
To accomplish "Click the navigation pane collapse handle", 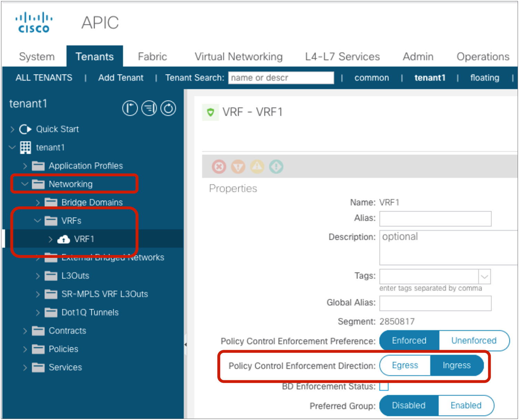I will coord(185,345).
